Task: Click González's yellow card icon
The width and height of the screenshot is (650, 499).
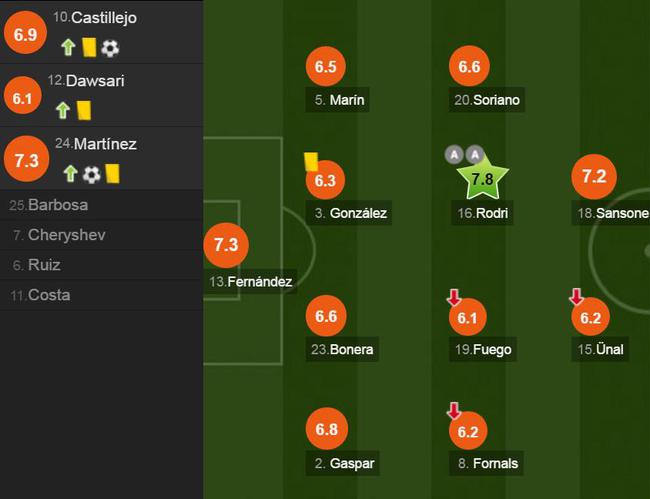Action: 311,162
